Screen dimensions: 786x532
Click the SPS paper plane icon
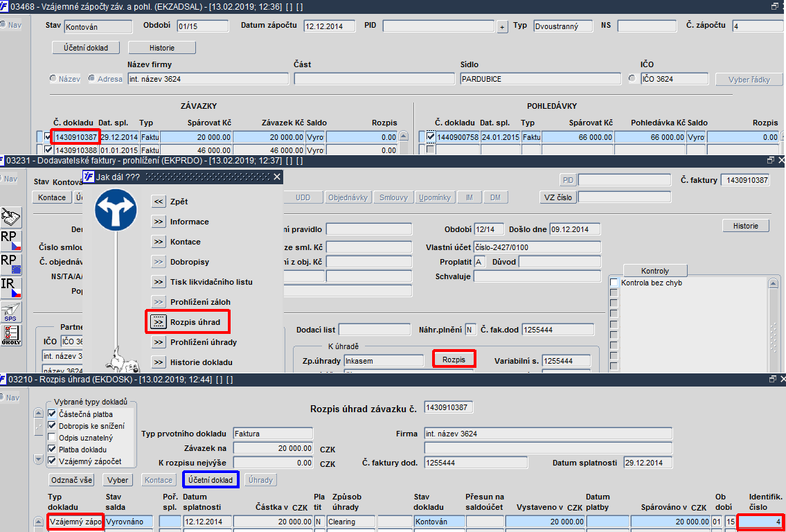(x=10, y=312)
